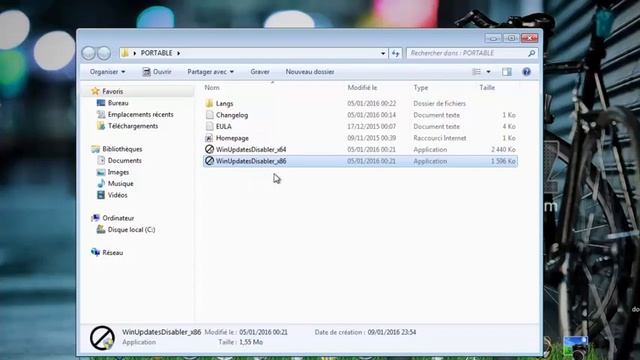The height and width of the screenshot is (360, 640).
Task: Sort by the Taille column header
Action: (x=487, y=87)
